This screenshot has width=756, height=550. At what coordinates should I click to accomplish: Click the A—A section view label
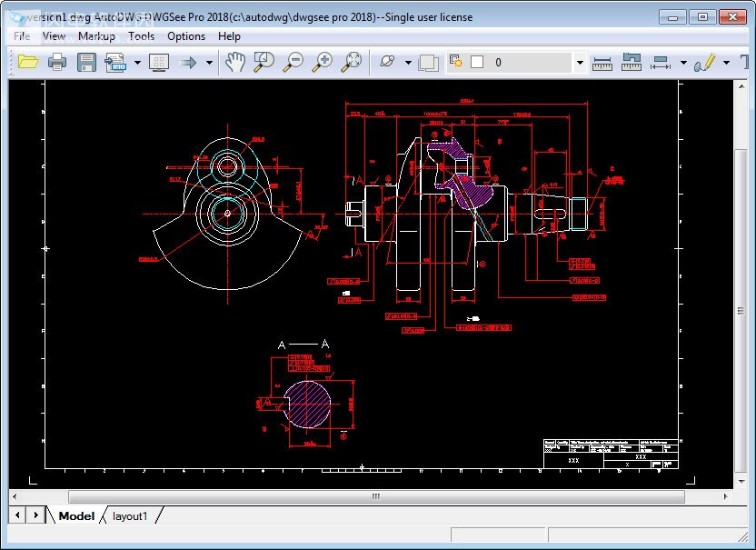[x=303, y=345]
